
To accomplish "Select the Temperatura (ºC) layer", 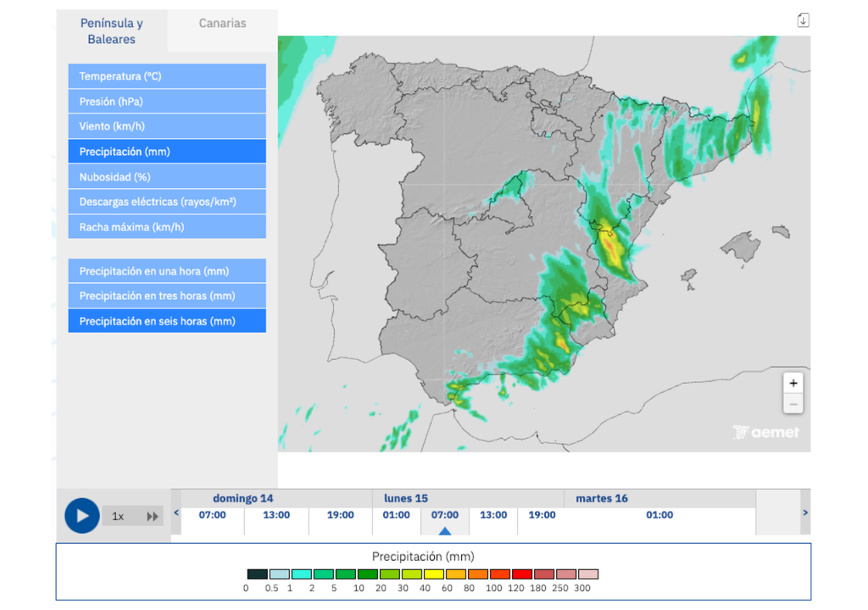I will coord(167,76).
